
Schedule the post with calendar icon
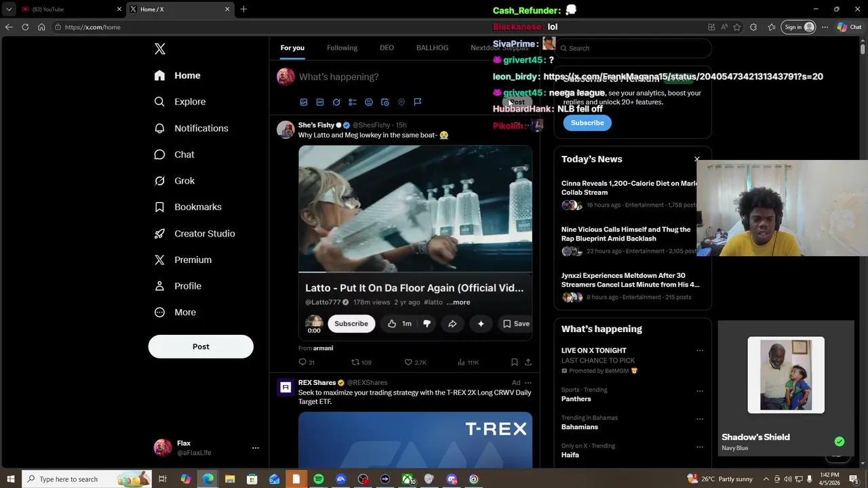[x=385, y=102]
